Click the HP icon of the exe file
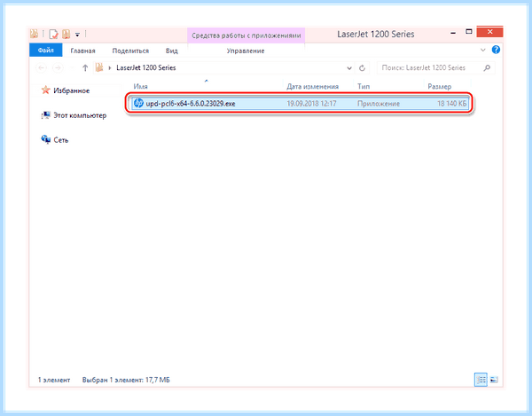This screenshot has height=416, width=532. pos(138,103)
